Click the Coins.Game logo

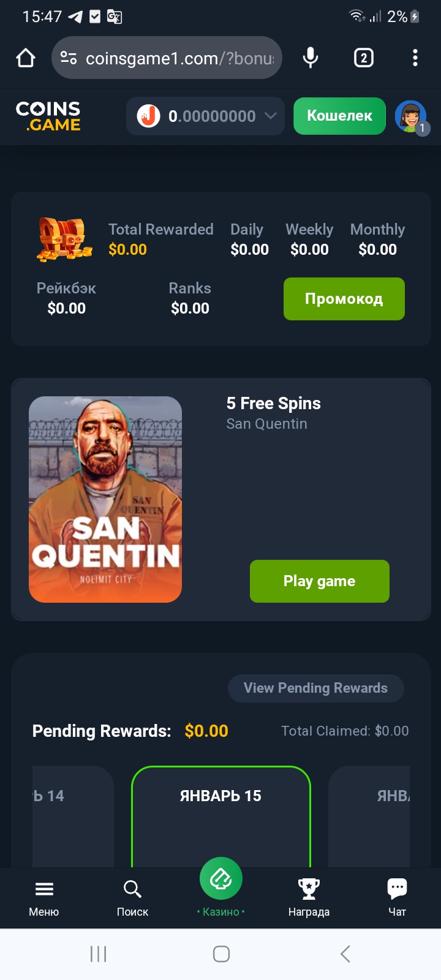pyautogui.click(x=48, y=116)
